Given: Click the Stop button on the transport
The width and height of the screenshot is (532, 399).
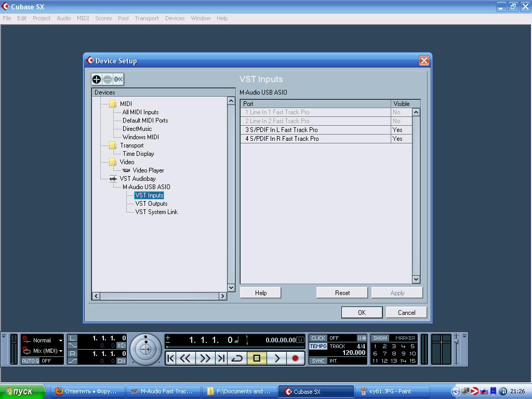Looking at the screenshot, I should pos(257,358).
